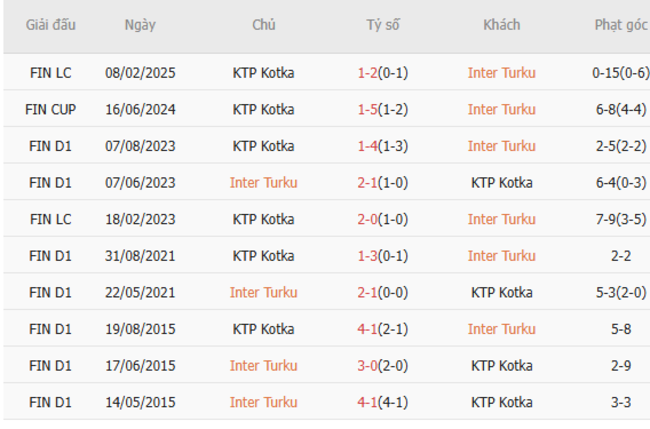
Task: Select the "Chủ" column header
Action: 264,25
